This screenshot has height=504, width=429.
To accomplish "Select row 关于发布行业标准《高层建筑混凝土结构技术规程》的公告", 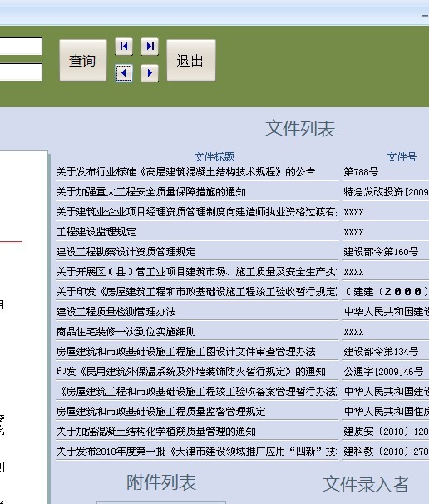I will click(x=197, y=172).
